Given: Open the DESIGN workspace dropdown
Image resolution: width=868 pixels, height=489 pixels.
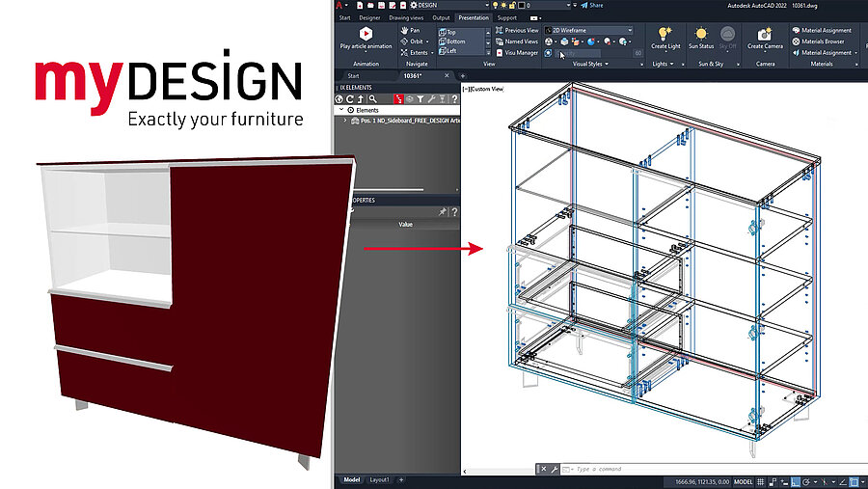Looking at the screenshot, I should pyautogui.click(x=449, y=5).
